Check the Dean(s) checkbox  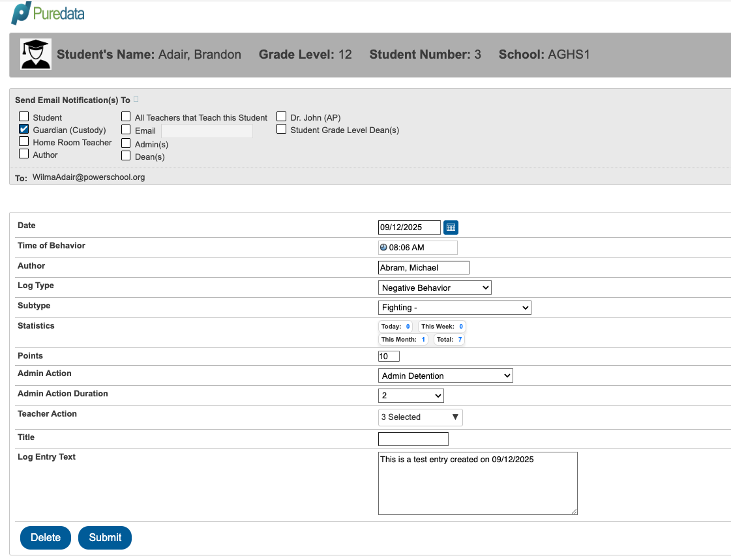tap(126, 156)
